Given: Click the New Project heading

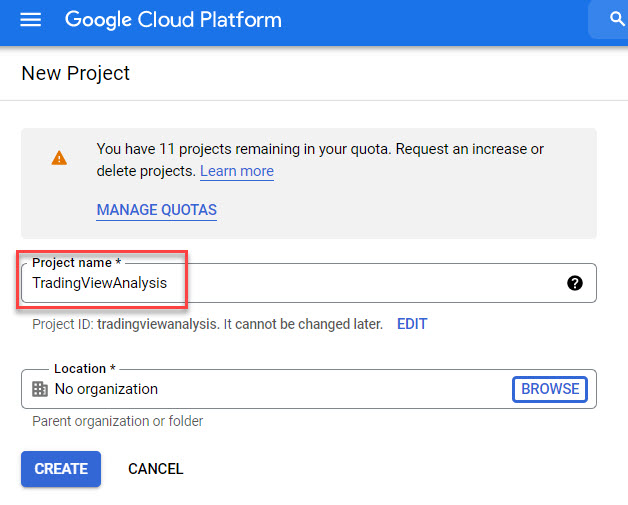Looking at the screenshot, I should point(75,73).
